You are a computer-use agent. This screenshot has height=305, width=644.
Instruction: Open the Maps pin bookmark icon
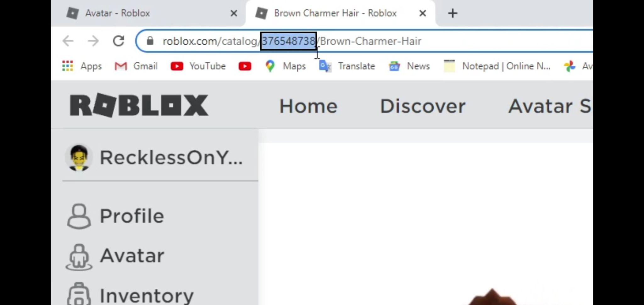[x=270, y=66]
